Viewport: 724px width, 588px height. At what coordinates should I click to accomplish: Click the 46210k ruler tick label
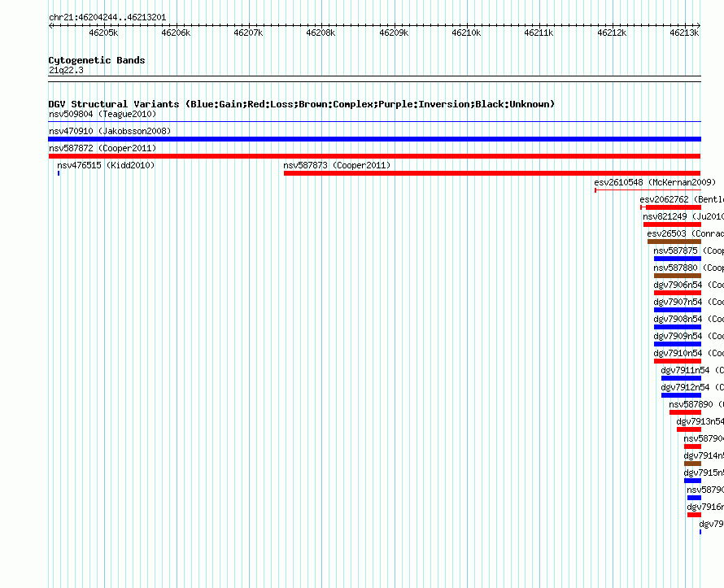(x=466, y=33)
